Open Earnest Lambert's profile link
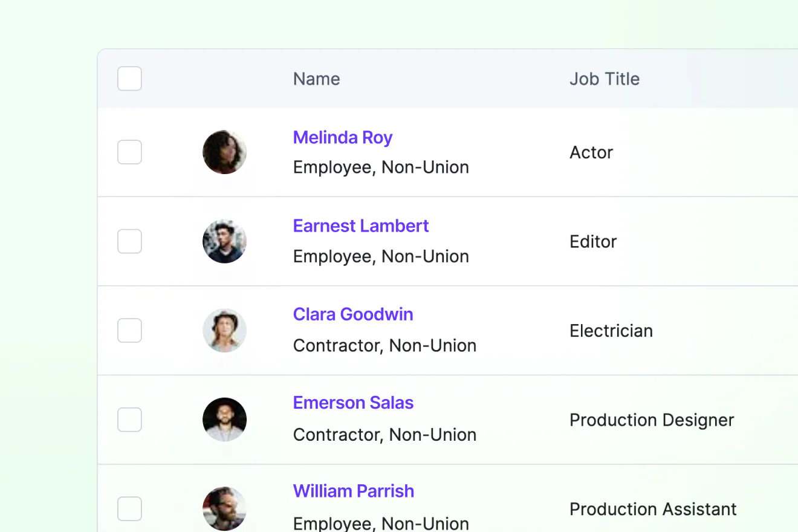This screenshot has height=532, width=798. pos(361,226)
